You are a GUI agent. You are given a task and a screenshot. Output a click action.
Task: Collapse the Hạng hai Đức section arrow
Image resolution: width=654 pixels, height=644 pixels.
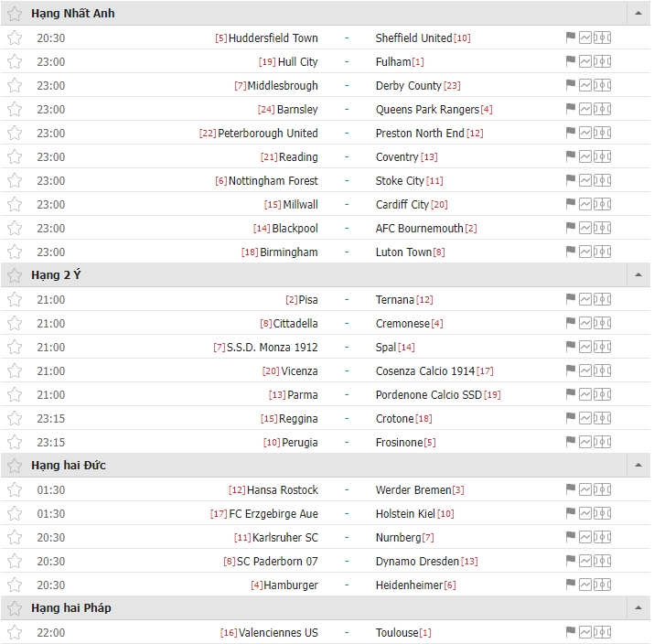[x=638, y=466]
